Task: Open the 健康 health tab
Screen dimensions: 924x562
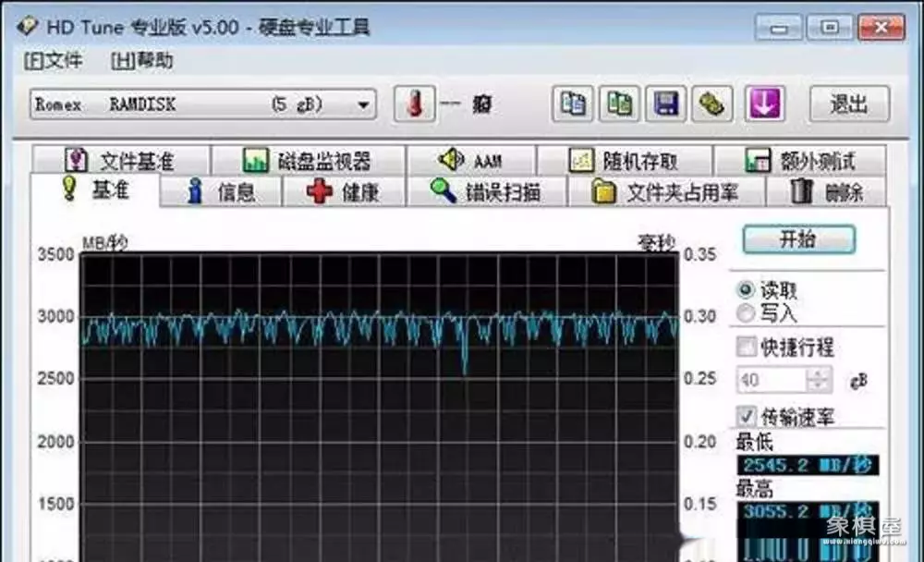Action: (345, 191)
